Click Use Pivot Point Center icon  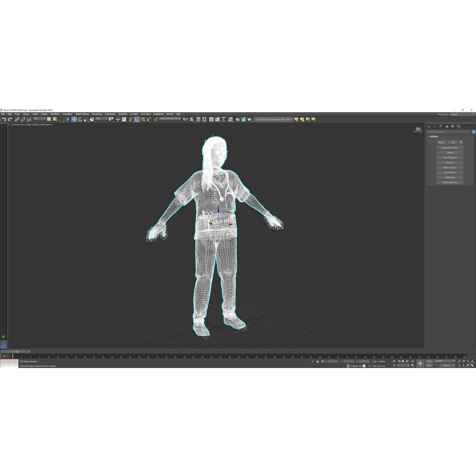click(111, 119)
